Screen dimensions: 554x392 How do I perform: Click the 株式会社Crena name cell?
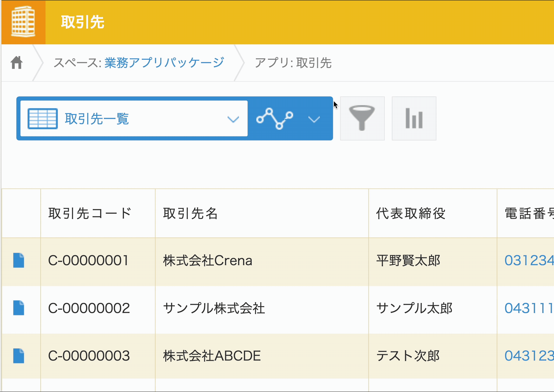tap(207, 261)
